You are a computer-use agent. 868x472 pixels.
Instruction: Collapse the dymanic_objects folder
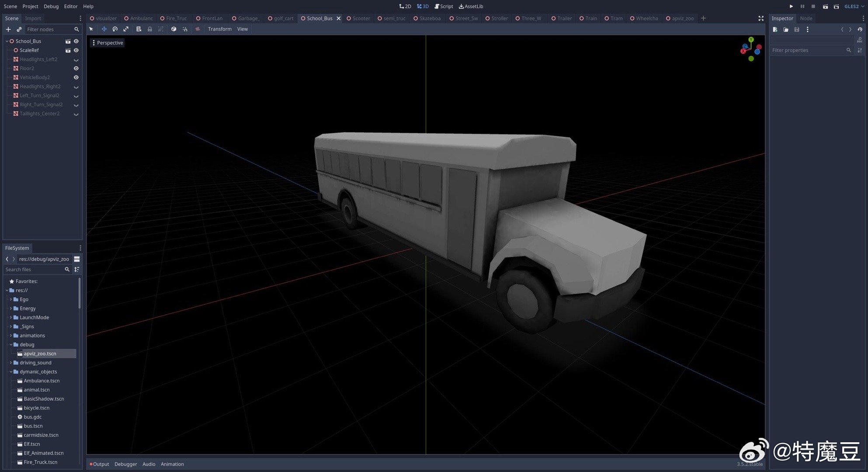[x=11, y=371]
